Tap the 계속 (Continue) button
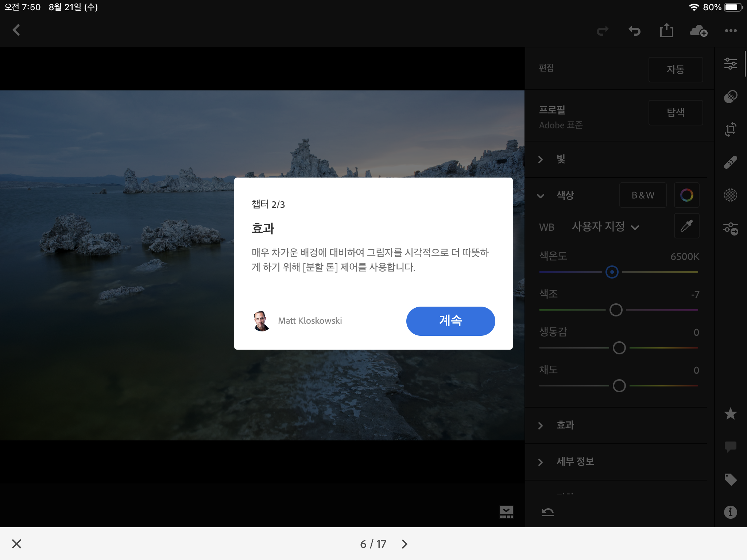747x560 pixels. click(451, 321)
